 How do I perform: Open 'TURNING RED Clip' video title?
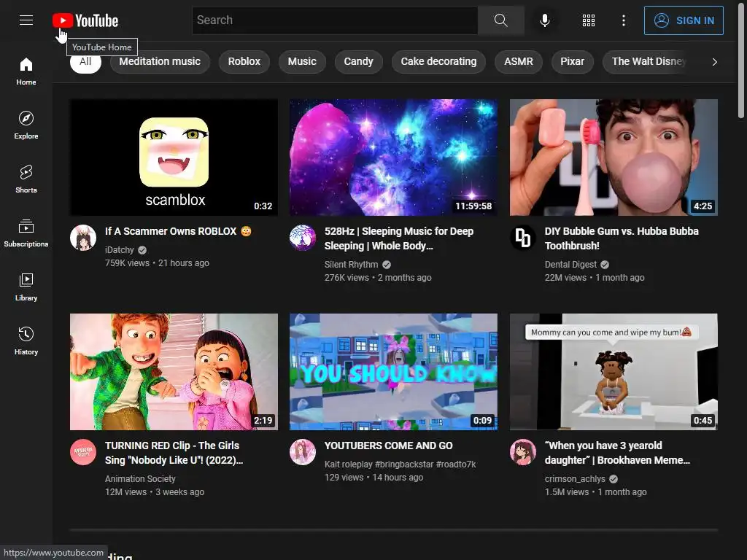click(x=174, y=453)
